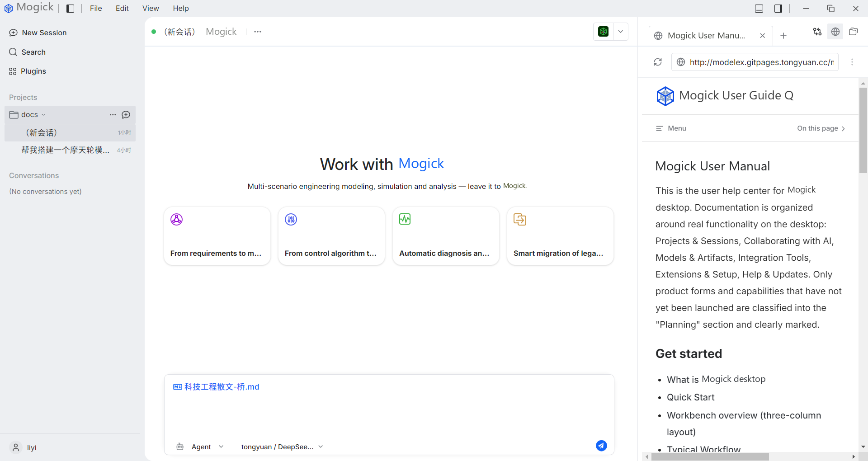Image resolution: width=868 pixels, height=461 pixels.
Task: Toggle the right side panel icon
Action: tap(778, 9)
